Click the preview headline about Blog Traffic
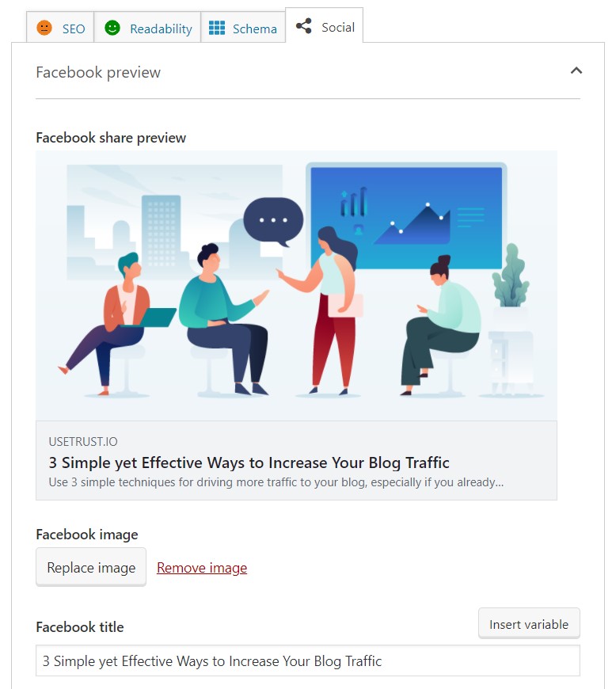This screenshot has width=616, height=689. [x=249, y=463]
